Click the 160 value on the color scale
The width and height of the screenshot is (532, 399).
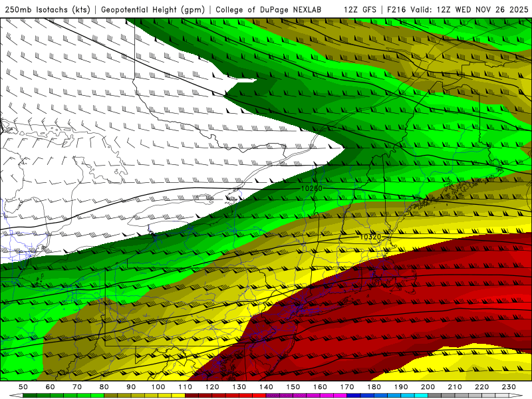point(320,387)
